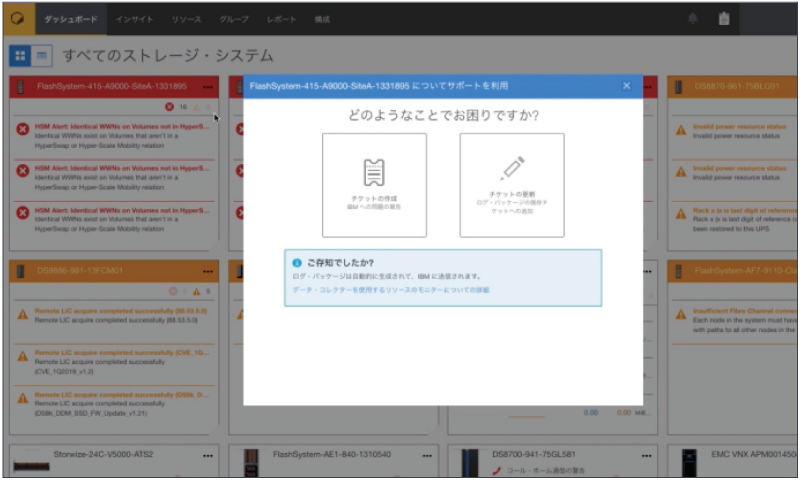Switch to table view
The image size is (800, 480).
pyautogui.click(x=42, y=56)
